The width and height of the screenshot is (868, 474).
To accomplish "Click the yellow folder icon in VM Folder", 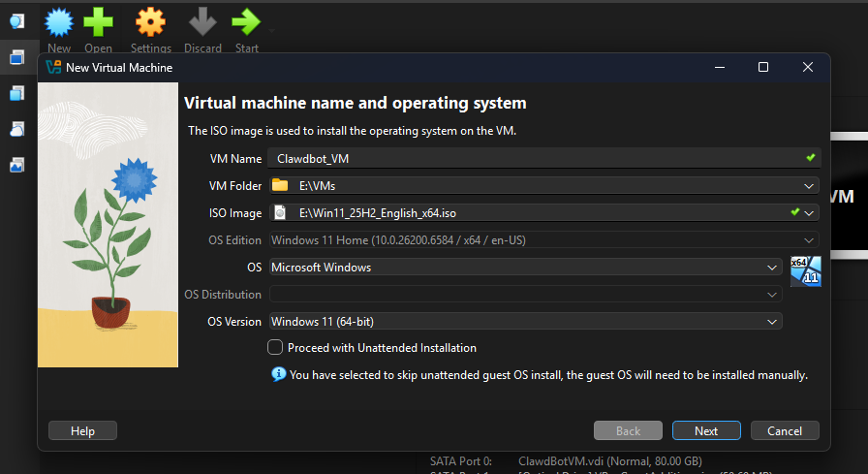I will click(280, 185).
